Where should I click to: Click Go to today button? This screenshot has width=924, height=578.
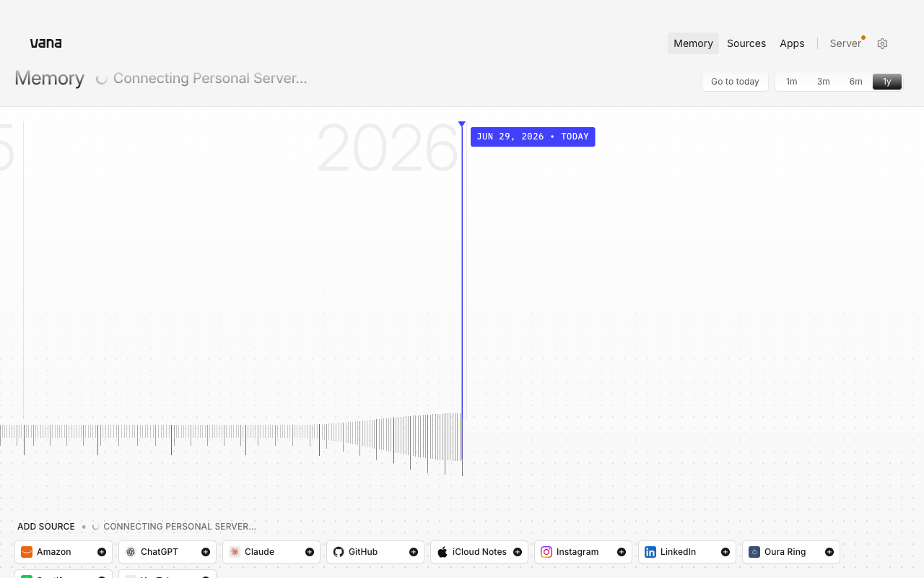pos(735,82)
